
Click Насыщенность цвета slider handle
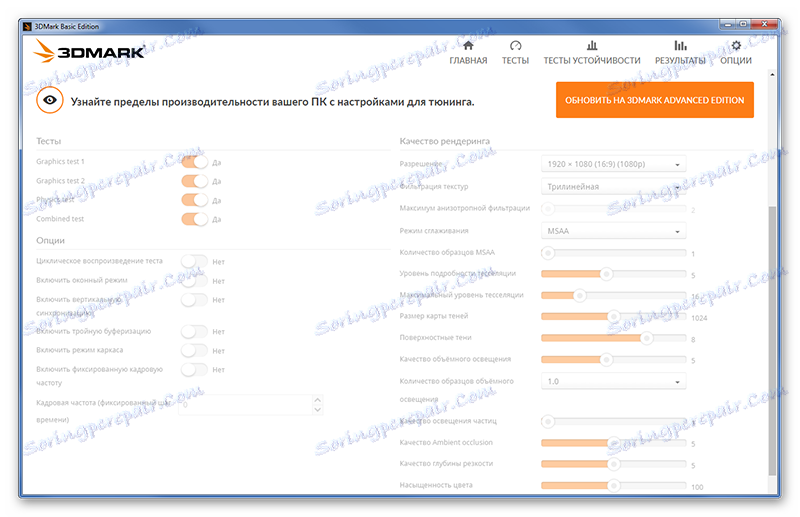(x=614, y=485)
